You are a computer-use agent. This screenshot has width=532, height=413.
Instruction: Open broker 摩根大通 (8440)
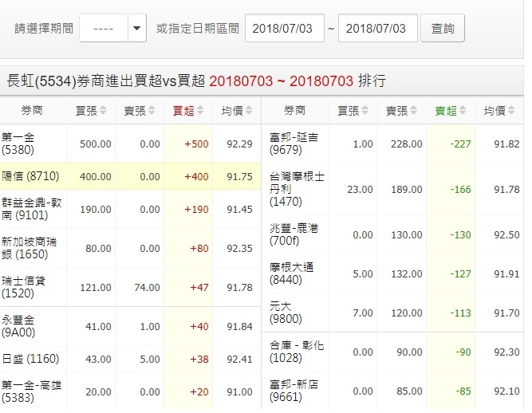pos(291,273)
